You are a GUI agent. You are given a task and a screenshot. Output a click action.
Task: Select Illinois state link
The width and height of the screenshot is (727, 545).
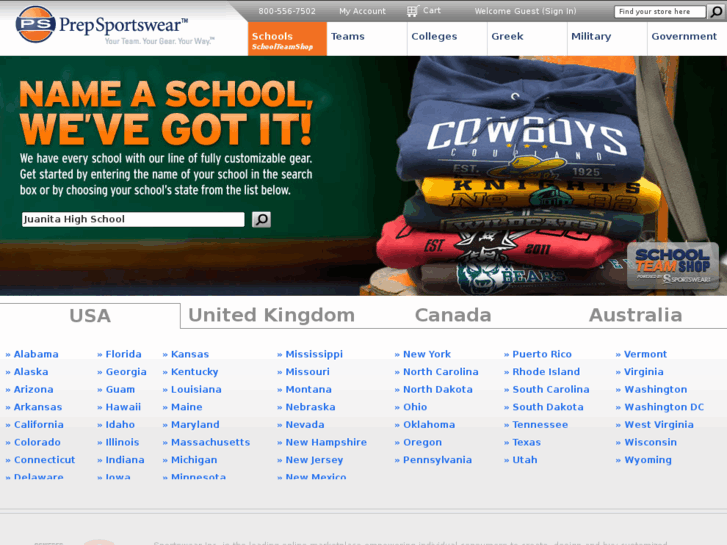pos(122,442)
